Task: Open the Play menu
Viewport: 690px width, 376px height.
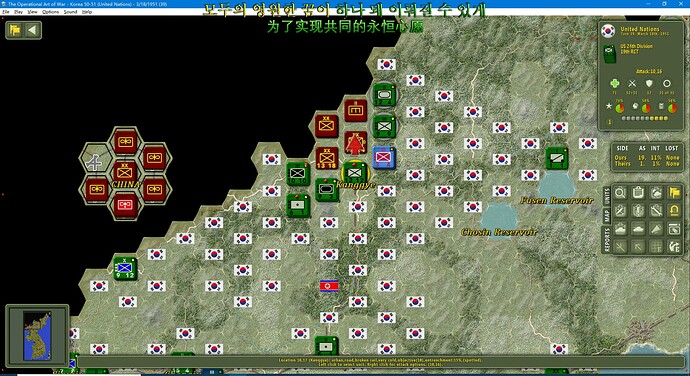Action: 18,12
